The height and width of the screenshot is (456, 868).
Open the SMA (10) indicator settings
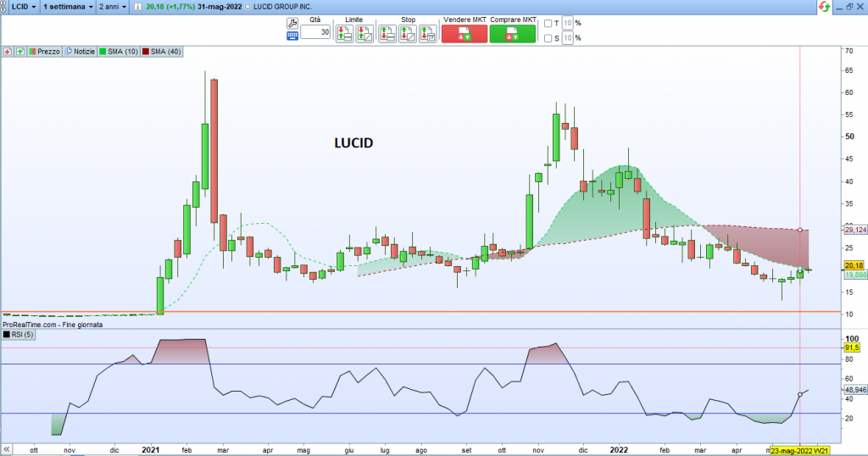119,52
